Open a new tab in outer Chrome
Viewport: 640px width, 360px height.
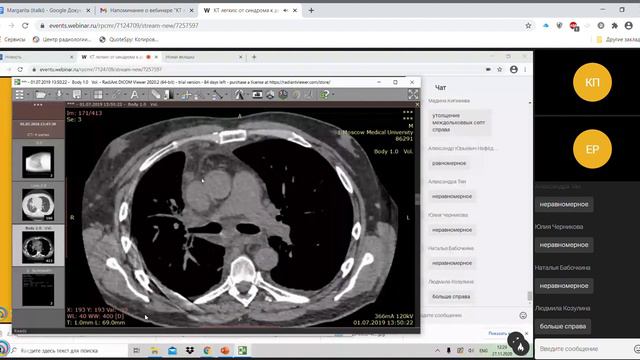coord(311,10)
